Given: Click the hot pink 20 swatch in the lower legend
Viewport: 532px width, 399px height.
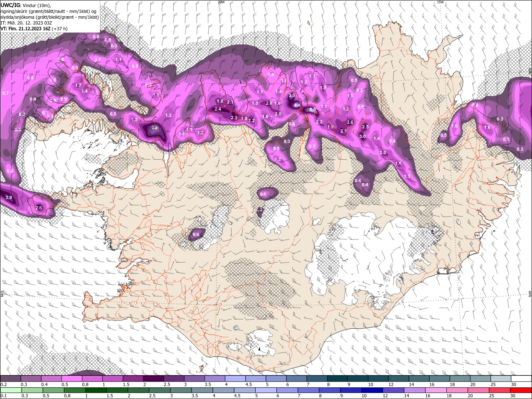Looking at the screenshot, I should tap(479, 390).
